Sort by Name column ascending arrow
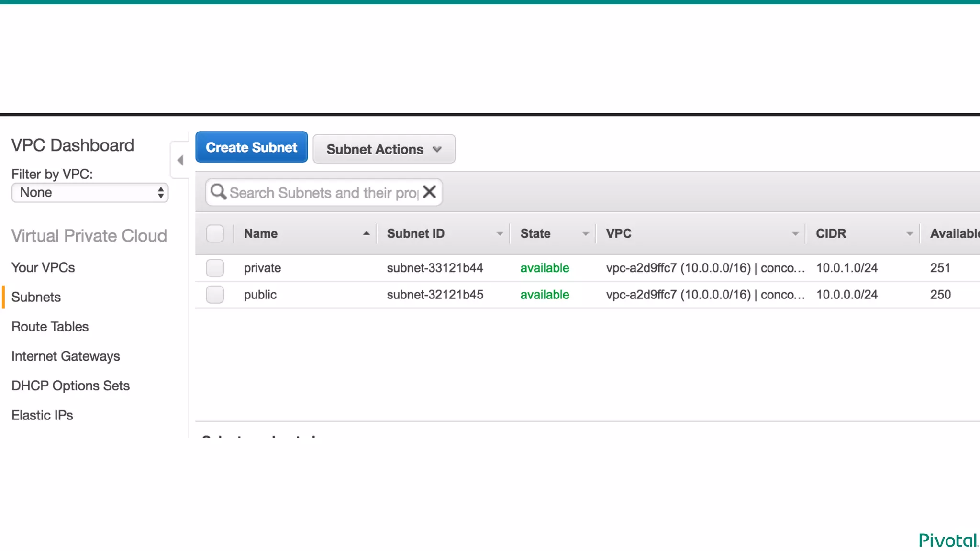980x551 pixels. pyautogui.click(x=366, y=233)
